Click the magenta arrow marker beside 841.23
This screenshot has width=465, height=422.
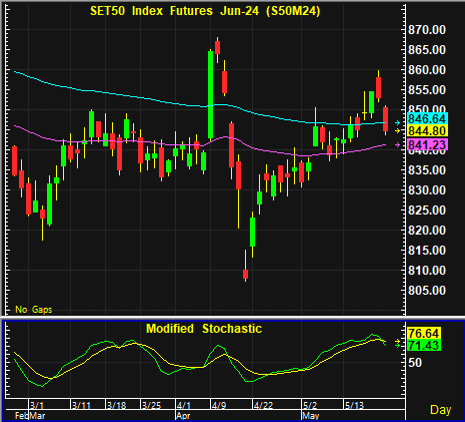(x=397, y=145)
